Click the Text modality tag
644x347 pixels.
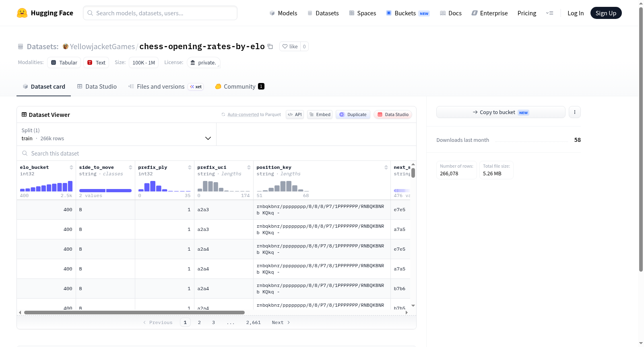[x=96, y=62]
